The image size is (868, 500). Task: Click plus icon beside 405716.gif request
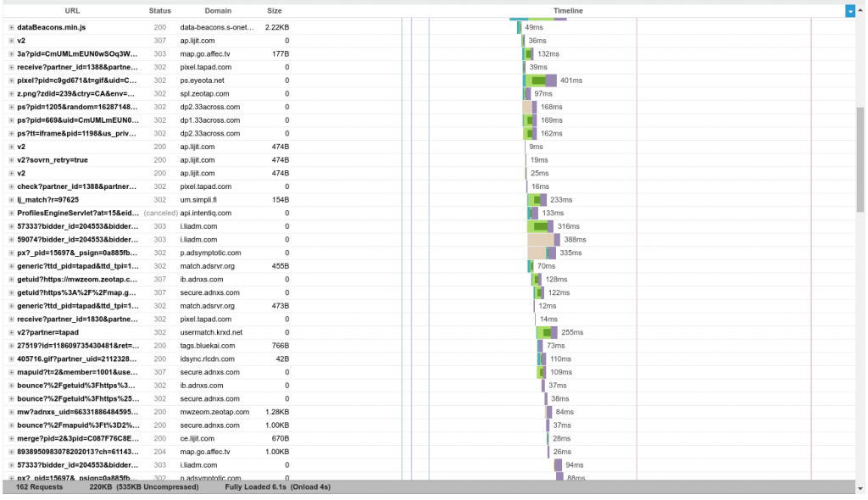tap(11, 358)
